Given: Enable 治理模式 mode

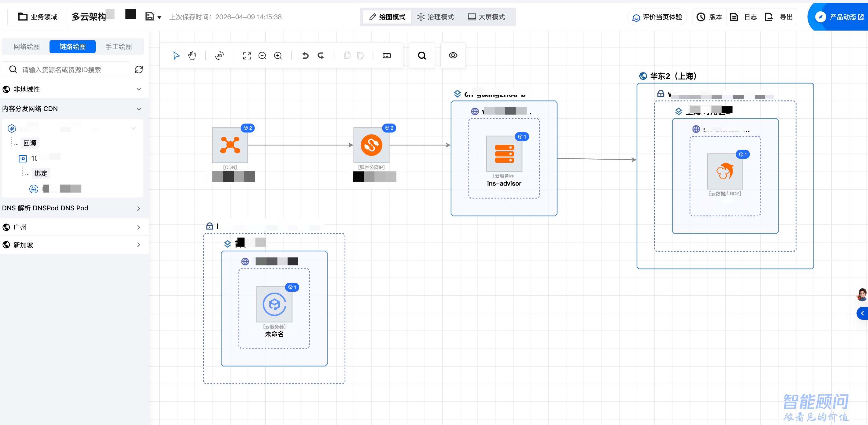Looking at the screenshot, I should pos(436,17).
